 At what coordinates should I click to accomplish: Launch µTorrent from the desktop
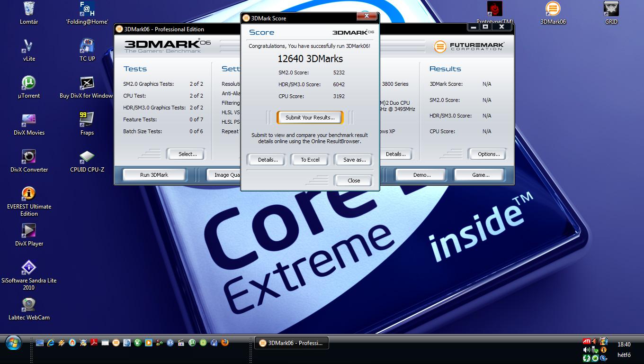click(x=29, y=87)
